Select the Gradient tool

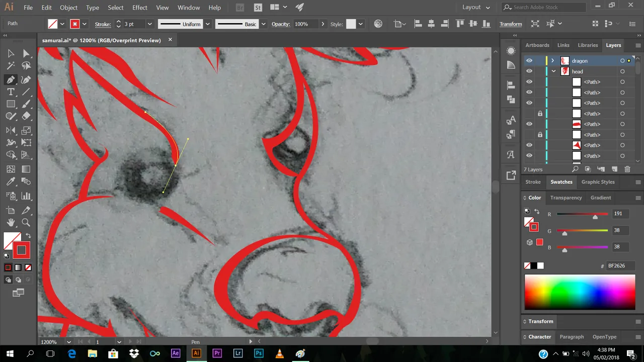(x=26, y=169)
